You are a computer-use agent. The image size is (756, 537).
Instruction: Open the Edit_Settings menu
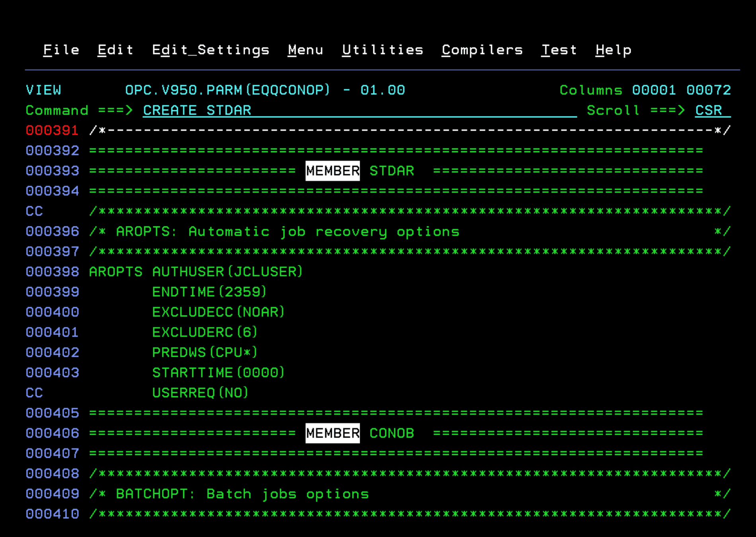(x=211, y=49)
